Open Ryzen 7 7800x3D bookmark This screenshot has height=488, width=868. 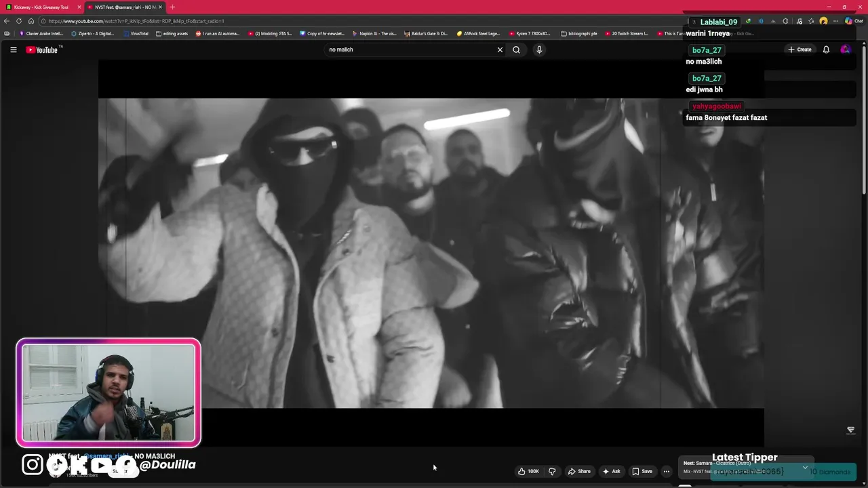530,33
